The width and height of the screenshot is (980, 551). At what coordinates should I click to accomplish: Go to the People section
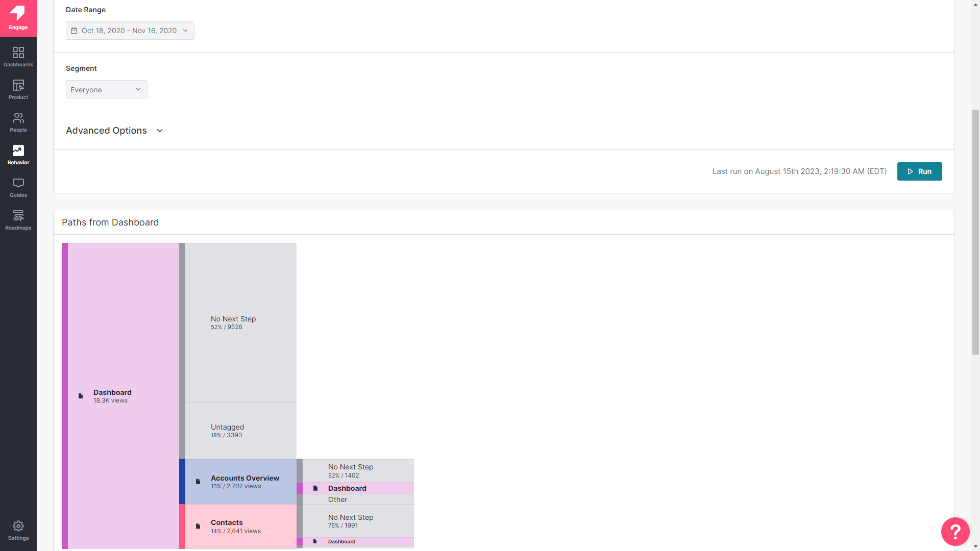click(x=18, y=122)
